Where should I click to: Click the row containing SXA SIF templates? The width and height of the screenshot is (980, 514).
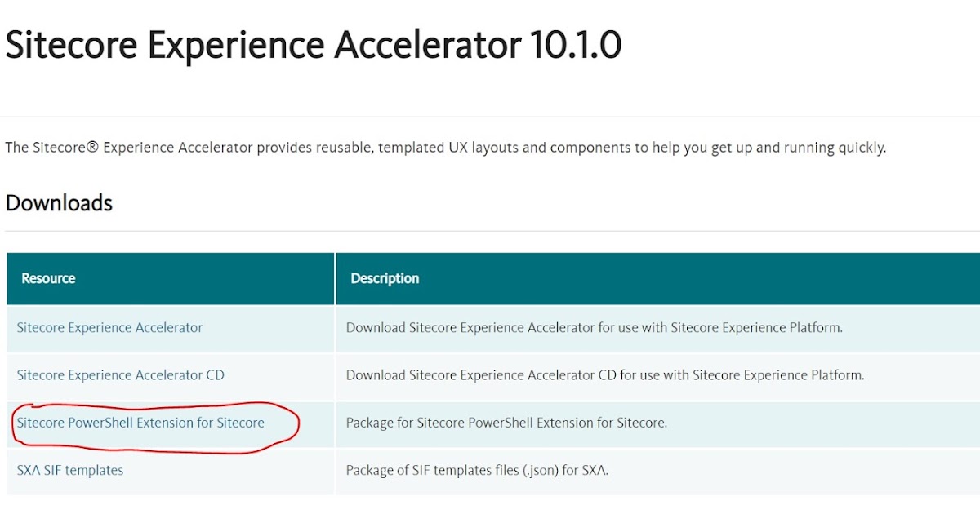click(327, 470)
